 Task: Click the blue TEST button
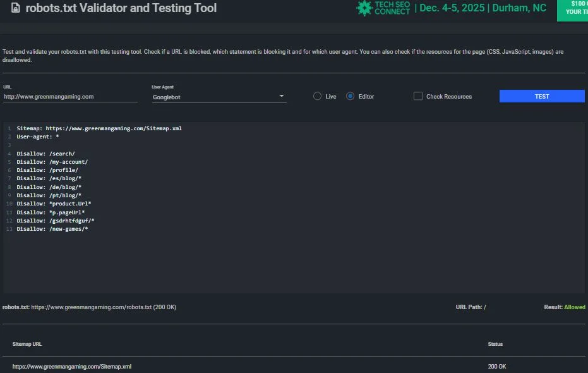pyautogui.click(x=542, y=96)
